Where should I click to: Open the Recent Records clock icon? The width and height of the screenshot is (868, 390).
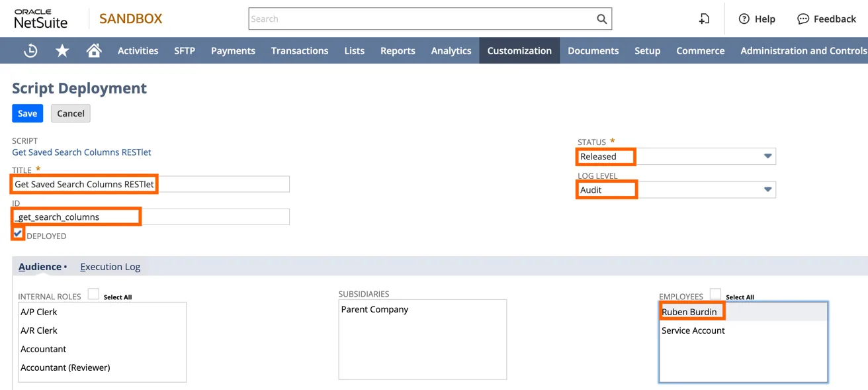30,50
